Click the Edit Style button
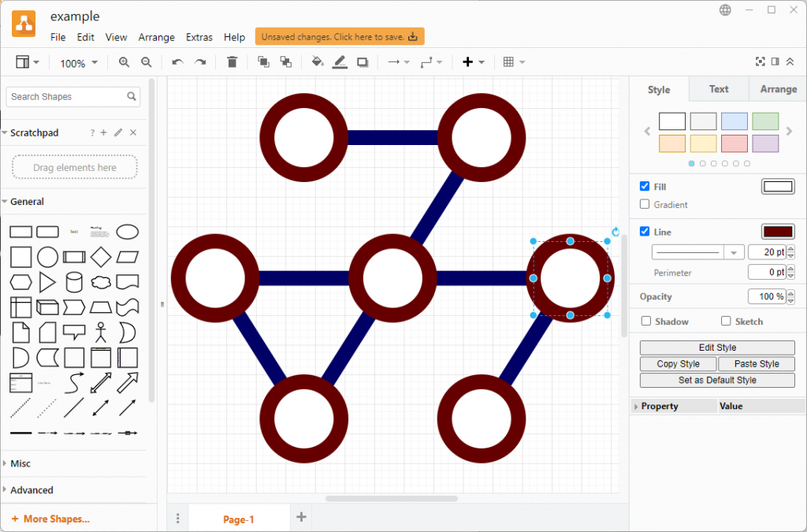Screen dimensions: 807x532 click(x=717, y=348)
